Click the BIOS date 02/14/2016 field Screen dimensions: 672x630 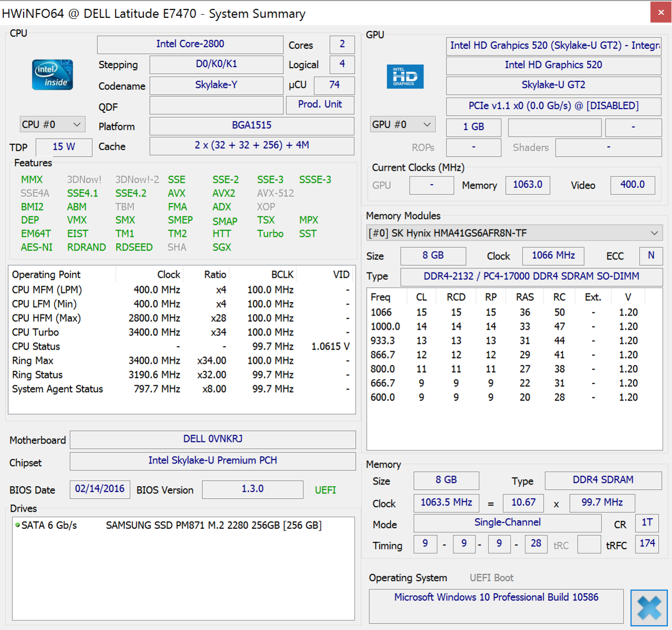pyautogui.click(x=100, y=489)
